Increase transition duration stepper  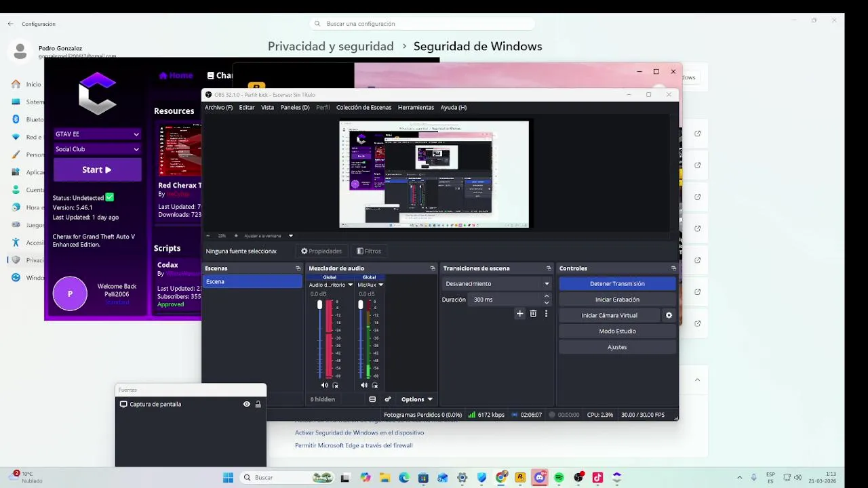coord(547,296)
